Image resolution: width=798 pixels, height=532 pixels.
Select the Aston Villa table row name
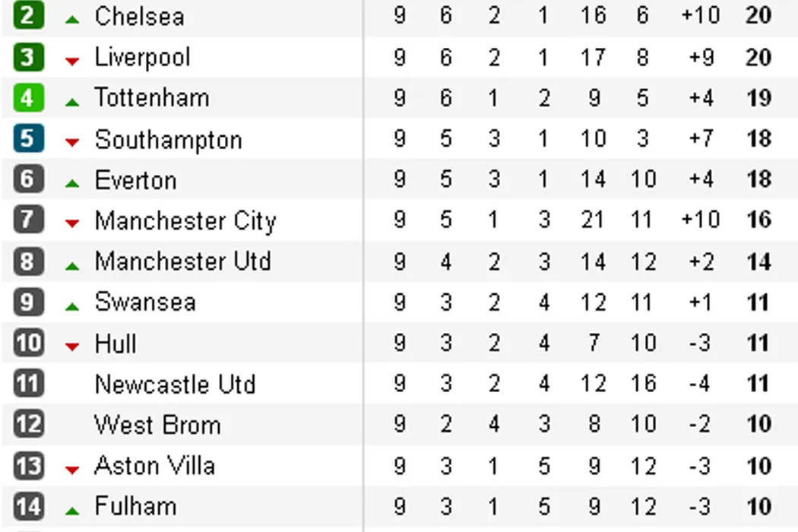(154, 466)
